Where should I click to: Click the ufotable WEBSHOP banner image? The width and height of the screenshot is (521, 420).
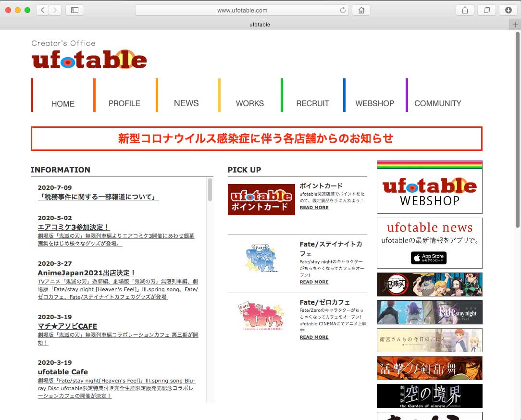[x=429, y=187]
